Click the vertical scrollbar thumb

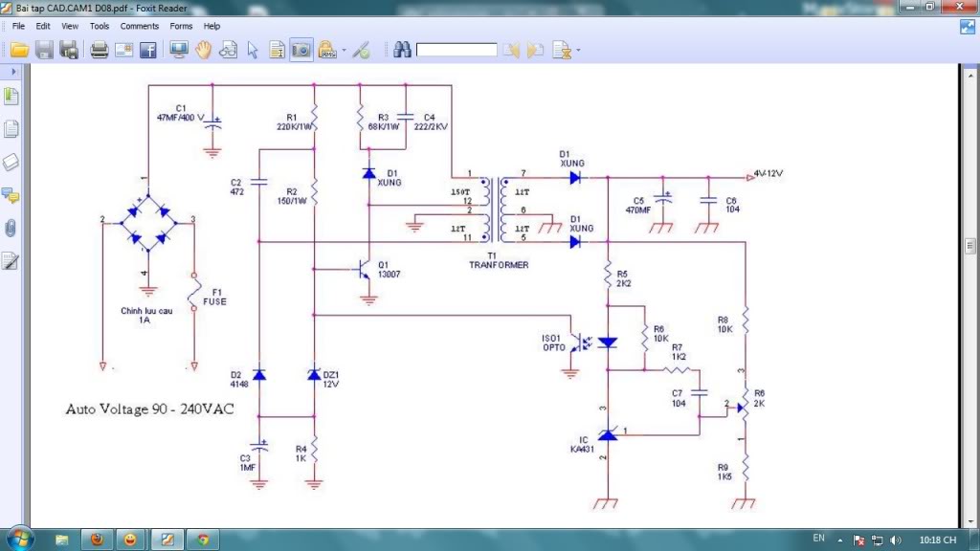[x=970, y=246]
